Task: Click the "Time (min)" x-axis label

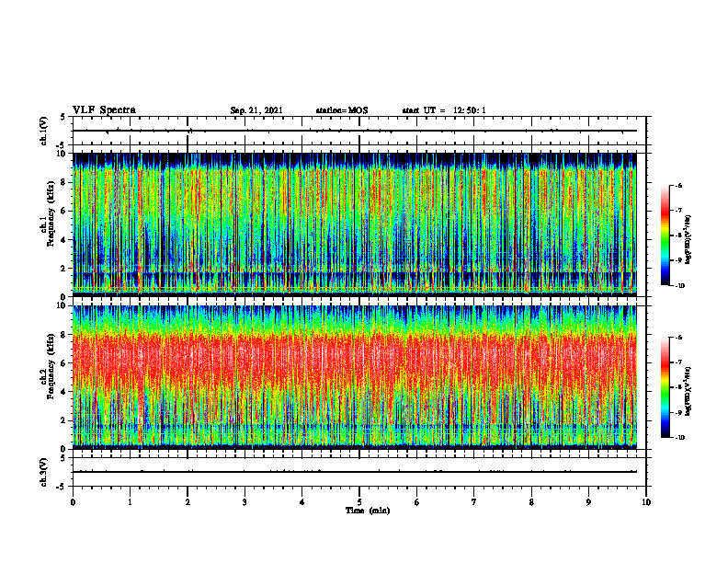Action: point(368,511)
